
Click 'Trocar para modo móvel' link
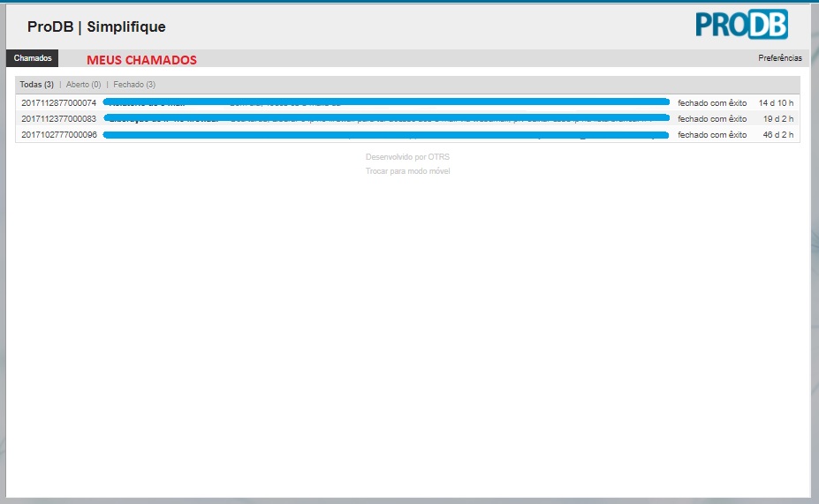tap(407, 171)
